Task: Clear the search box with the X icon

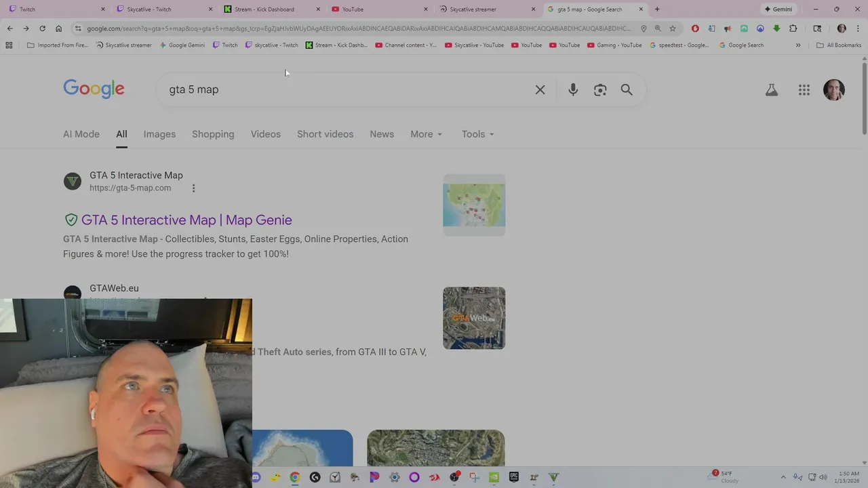Action: tap(540, 89)
